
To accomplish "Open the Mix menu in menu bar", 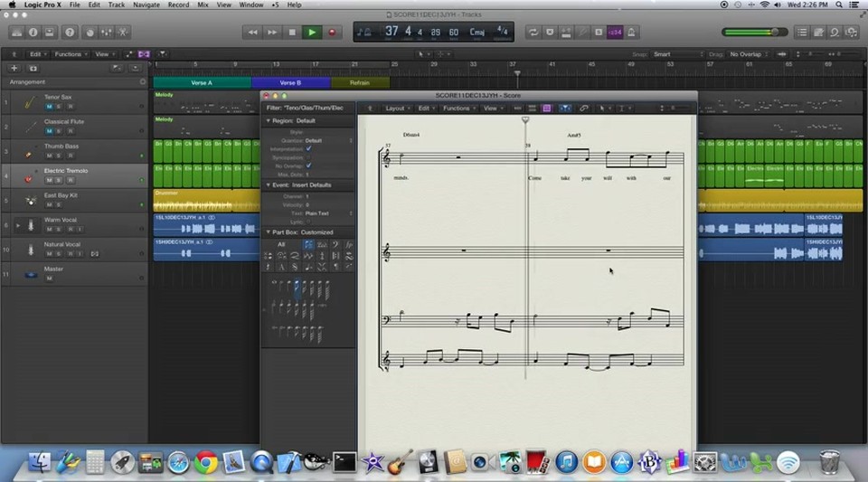I will point(203,5).
